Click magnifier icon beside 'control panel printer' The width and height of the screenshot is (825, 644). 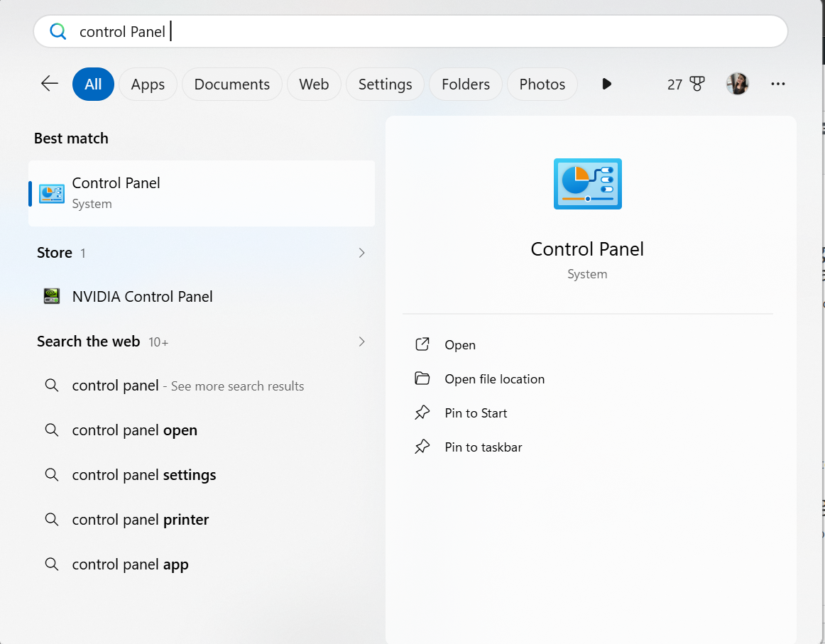tap(52, 519)
